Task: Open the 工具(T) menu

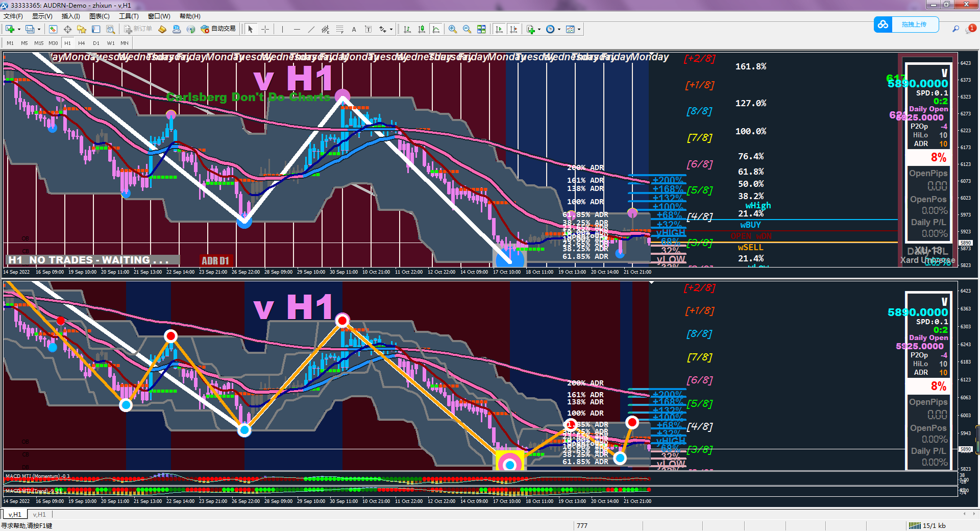Action: coord(129,16)
